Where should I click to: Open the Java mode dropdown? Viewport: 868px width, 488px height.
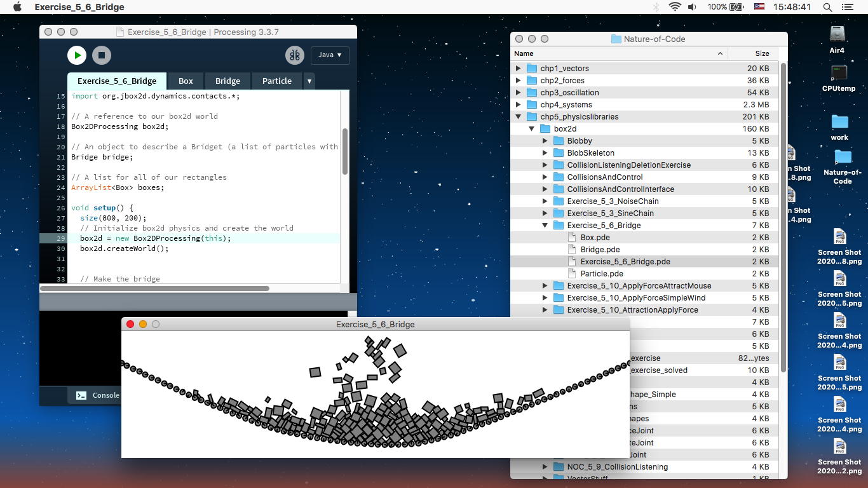tap(329, 55)
